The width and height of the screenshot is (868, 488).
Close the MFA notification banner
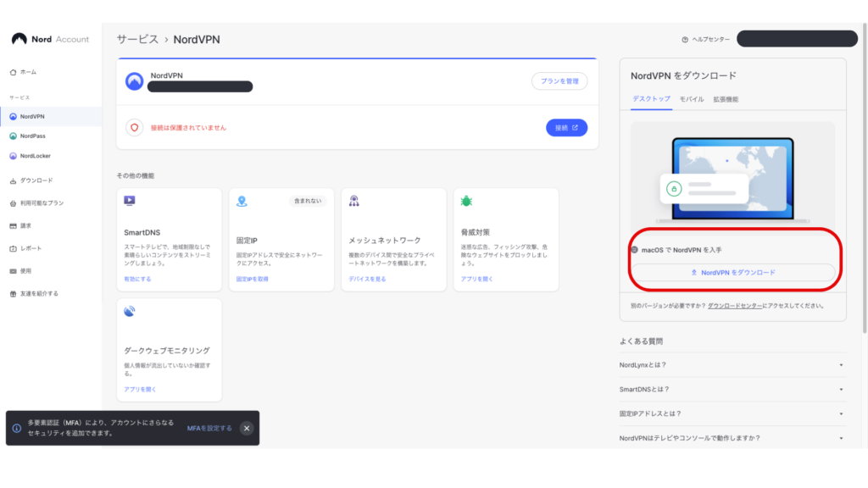point(247,428)
